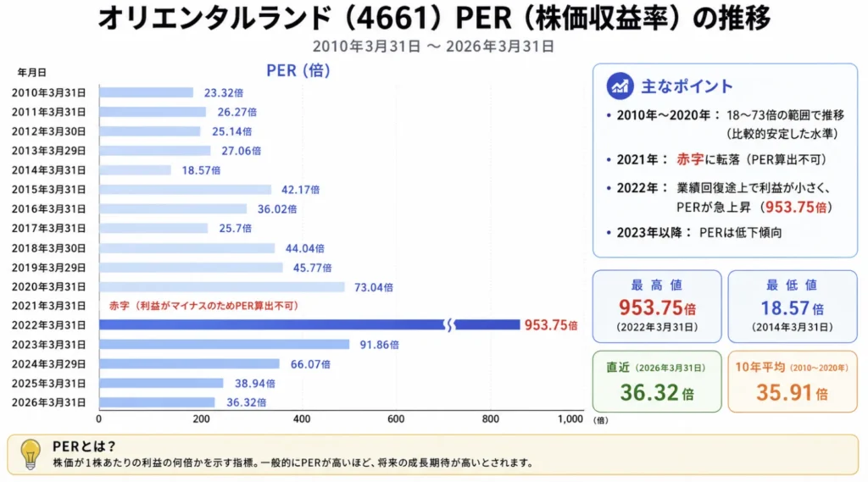Click the lightbulb icon next to PERとは？
The height and width of the screenshot is (482, 868).
30,454
